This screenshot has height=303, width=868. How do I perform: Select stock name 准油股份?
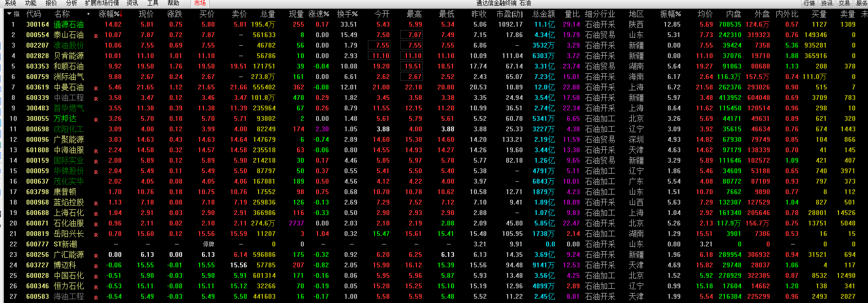69,45
